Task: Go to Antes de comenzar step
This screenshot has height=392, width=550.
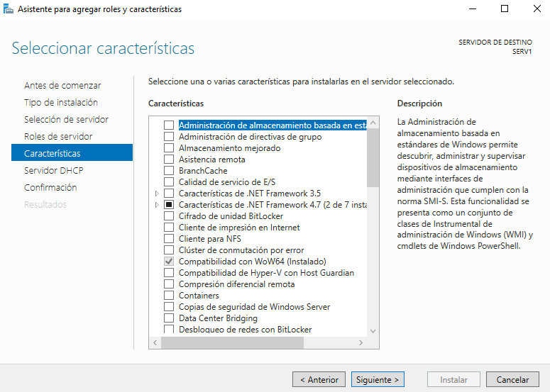Action: pos(62,86)
